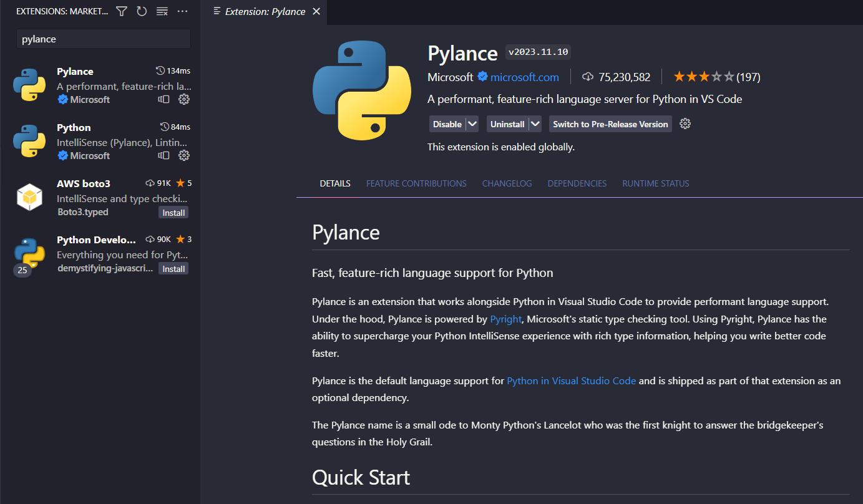Open the Feature Contributions tab

click(416, 183)
